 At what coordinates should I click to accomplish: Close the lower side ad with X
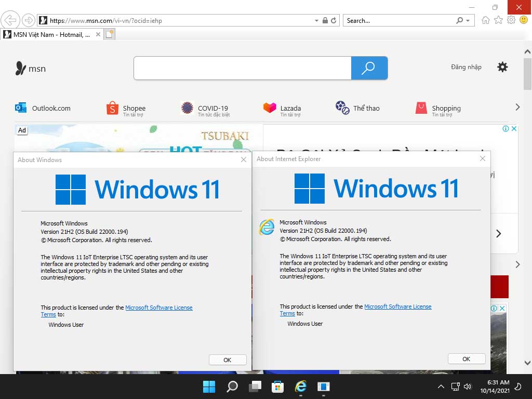pyautogui.click(x=502, y=308)
